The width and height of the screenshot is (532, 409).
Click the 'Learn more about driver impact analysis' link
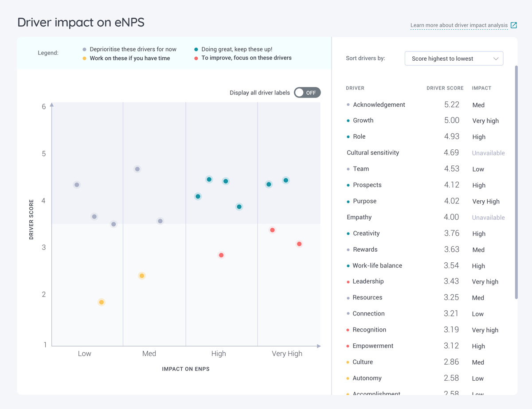(x=459, y=25)
